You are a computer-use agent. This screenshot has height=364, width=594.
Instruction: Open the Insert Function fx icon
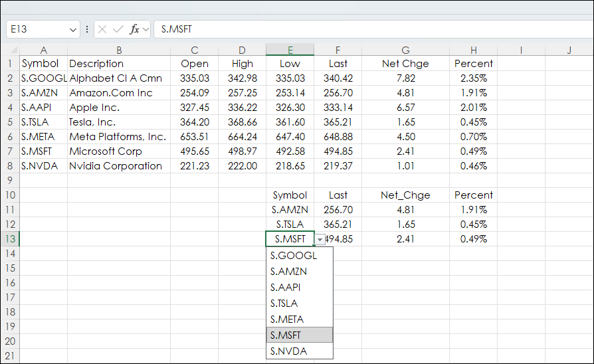coord(134,29)
